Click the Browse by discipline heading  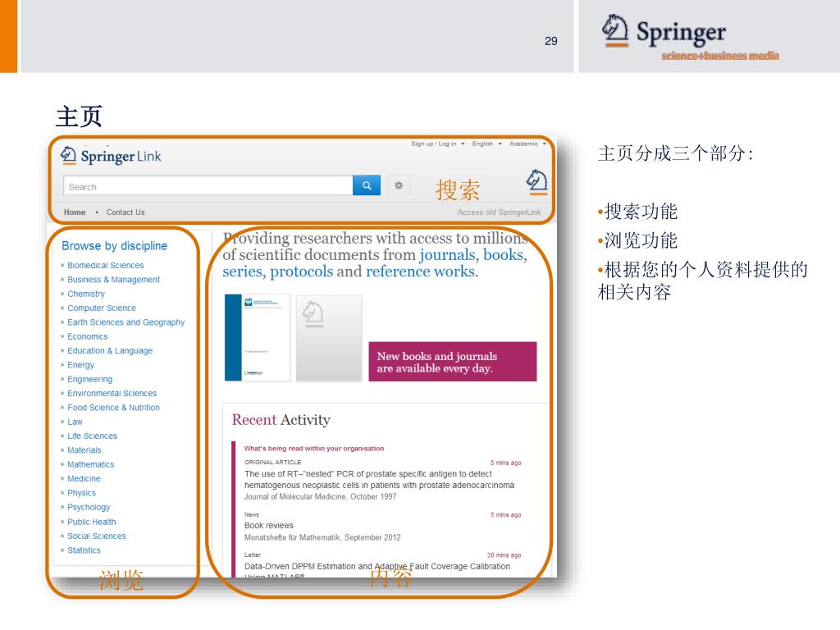114,246
